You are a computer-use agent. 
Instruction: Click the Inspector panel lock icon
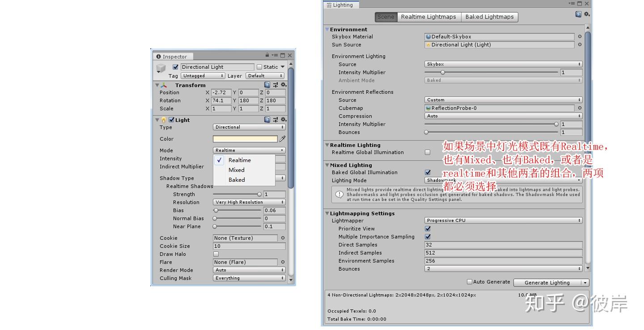point(267,55)
